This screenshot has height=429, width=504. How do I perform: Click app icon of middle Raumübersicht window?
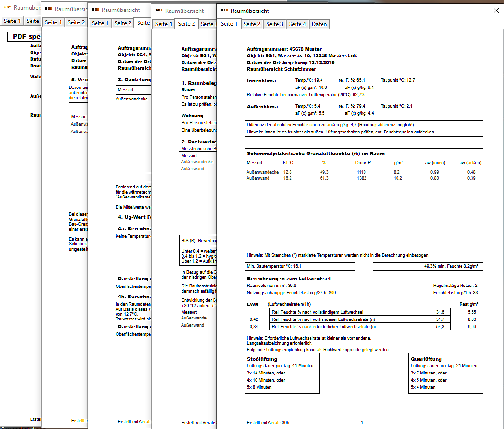pos(95,10)
